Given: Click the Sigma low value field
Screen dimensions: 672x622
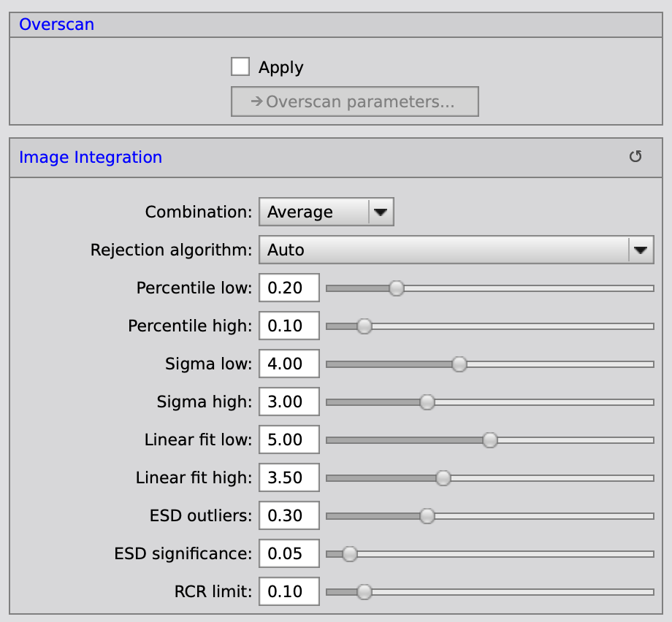Looking at the screenshot, I should [x=289, y=364].
